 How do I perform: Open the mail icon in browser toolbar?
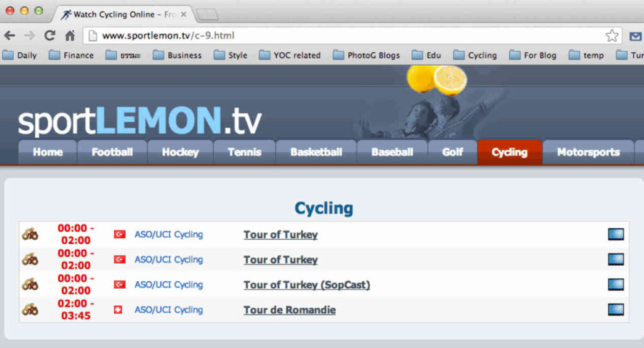636,36
